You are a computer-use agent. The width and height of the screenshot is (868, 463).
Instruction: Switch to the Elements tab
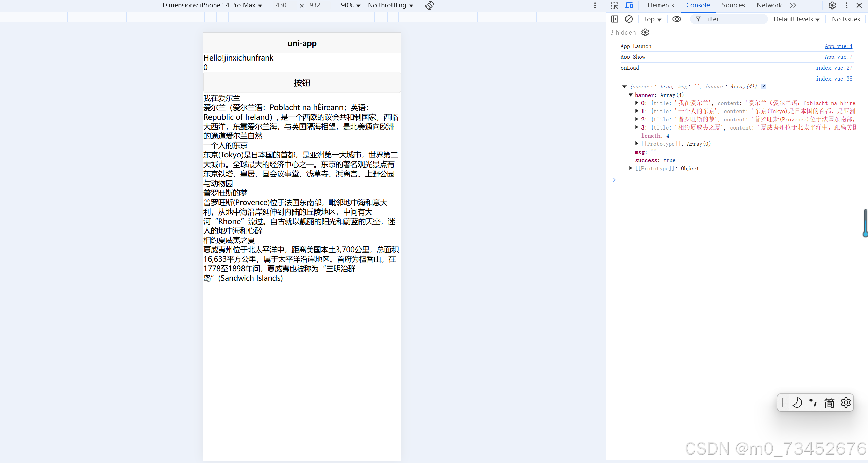[661, 5]
